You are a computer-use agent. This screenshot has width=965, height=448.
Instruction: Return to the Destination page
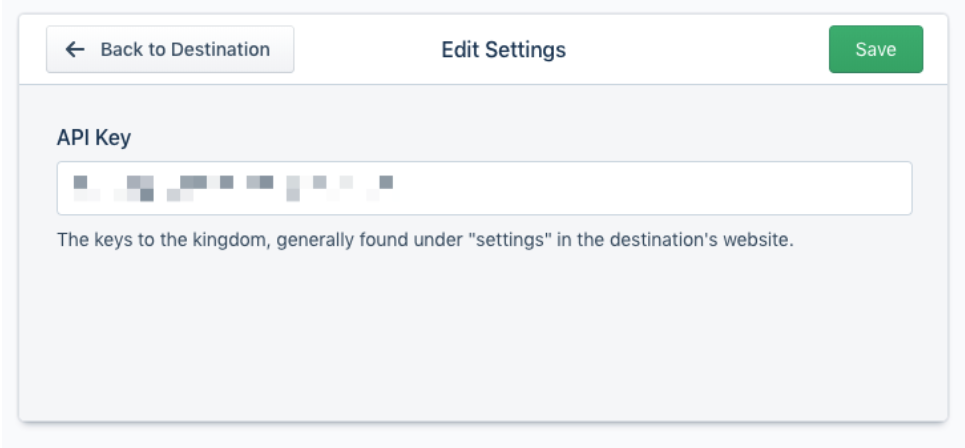pos(170,49)
